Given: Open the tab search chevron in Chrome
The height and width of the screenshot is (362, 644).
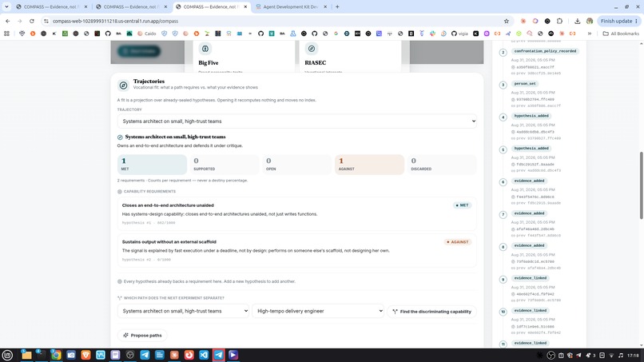Looking at the screenshot, I should point(6,7).
